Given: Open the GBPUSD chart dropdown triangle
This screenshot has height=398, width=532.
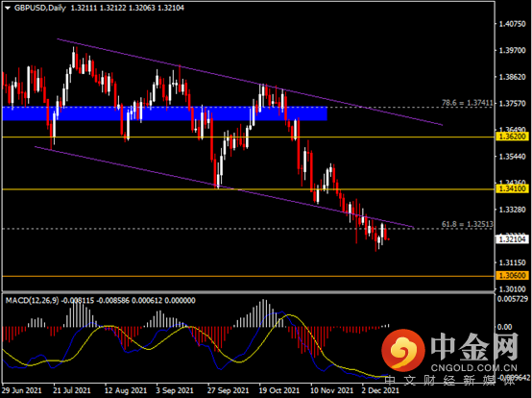Looking at the screenshot, I should (x=8, y=8).
